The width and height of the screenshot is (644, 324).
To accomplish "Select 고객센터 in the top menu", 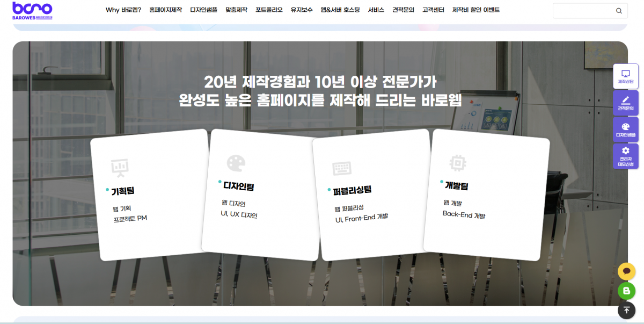I will (x=433, y=10).
